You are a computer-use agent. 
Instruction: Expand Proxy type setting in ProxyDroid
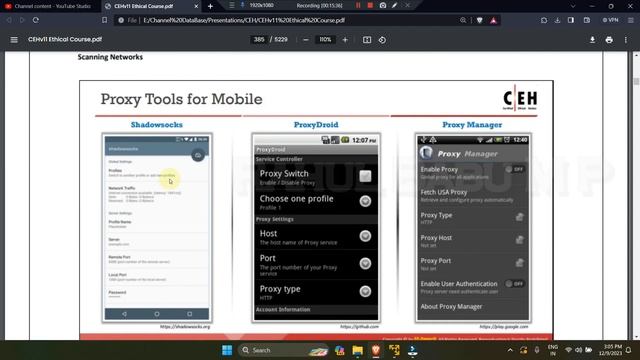(365, 291)
